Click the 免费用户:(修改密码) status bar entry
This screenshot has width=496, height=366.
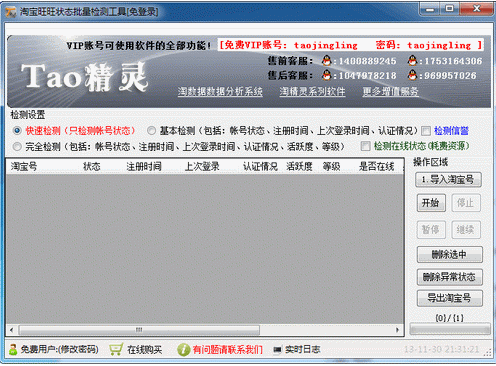[59, 349]
